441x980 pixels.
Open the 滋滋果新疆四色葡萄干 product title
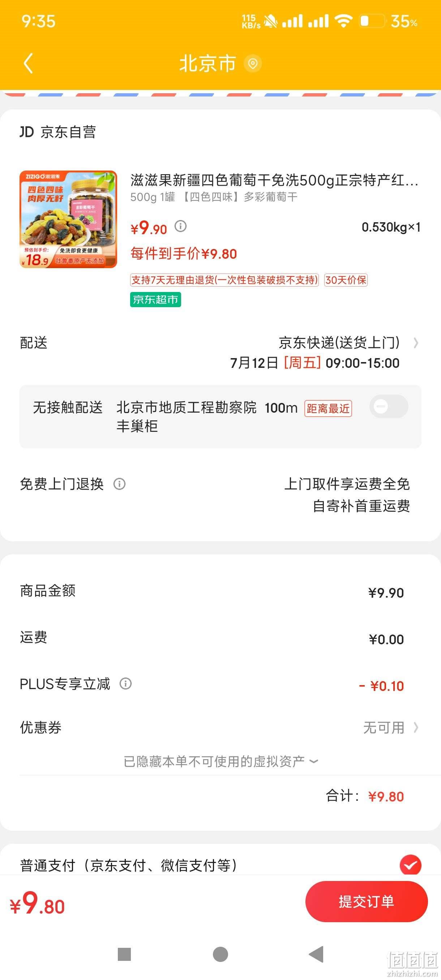click(x=274, y=180)
